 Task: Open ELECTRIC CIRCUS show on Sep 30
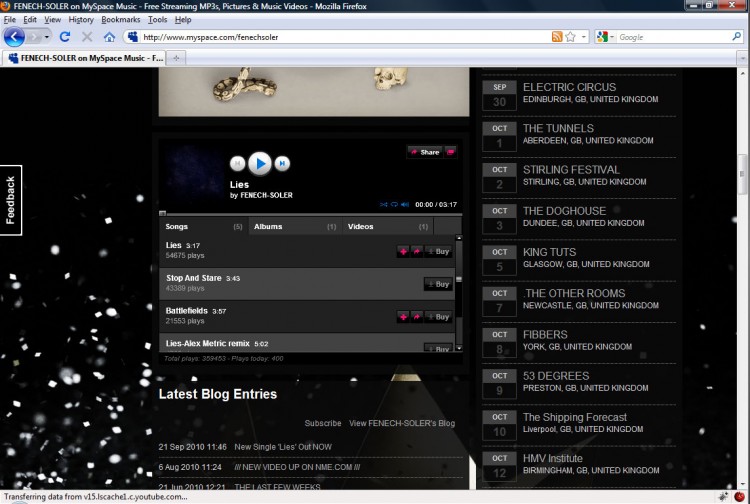coord(569,87)
